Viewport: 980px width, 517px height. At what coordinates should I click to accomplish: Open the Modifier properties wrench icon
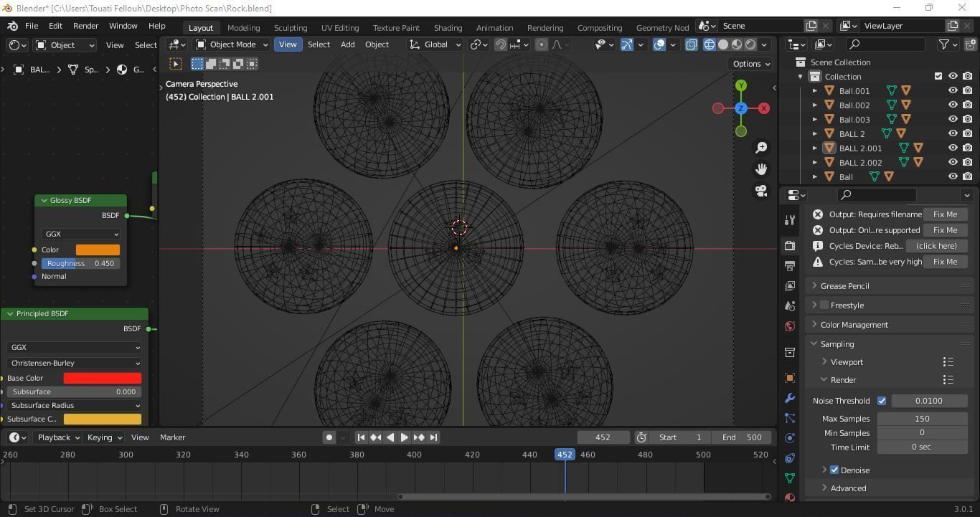pyautogui.click(x=790, y=398)
